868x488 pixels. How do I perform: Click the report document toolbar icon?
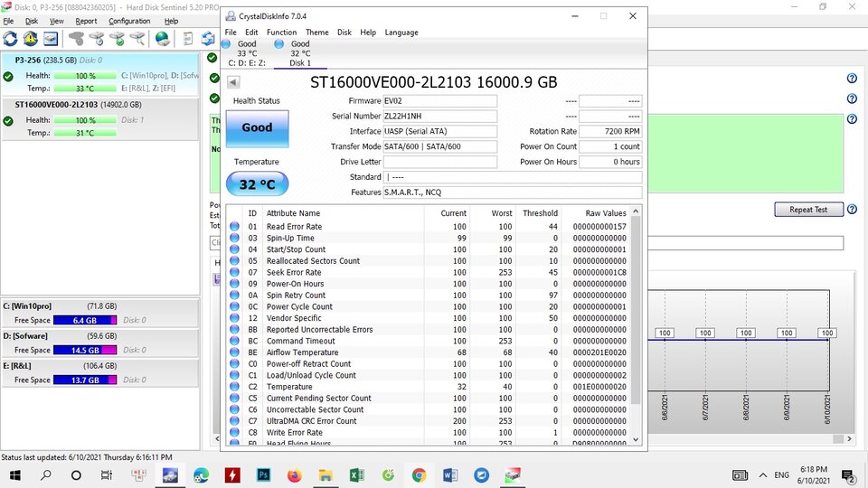(188, 39)
